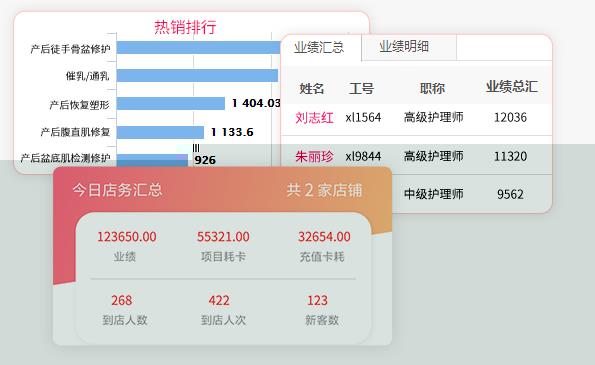Switch to the 业绩汇总 tab

click(319, 47)
